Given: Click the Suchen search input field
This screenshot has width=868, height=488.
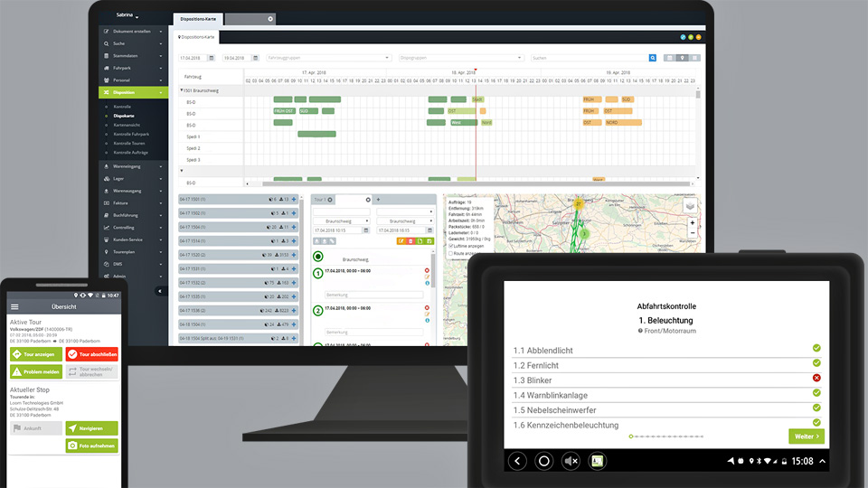Looking at the screenshot, I should click(x=588, y=58).
